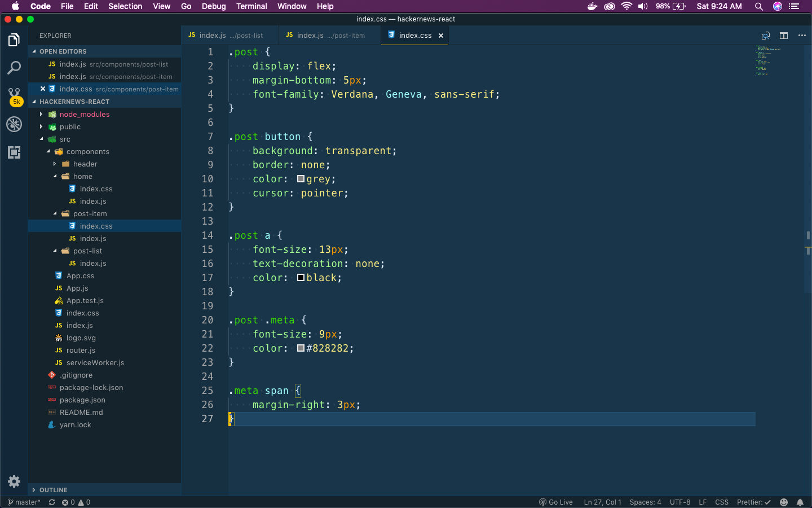Open package-lock.json in the file tree
This screenshot has height=508, width=812.
[104, 387]
